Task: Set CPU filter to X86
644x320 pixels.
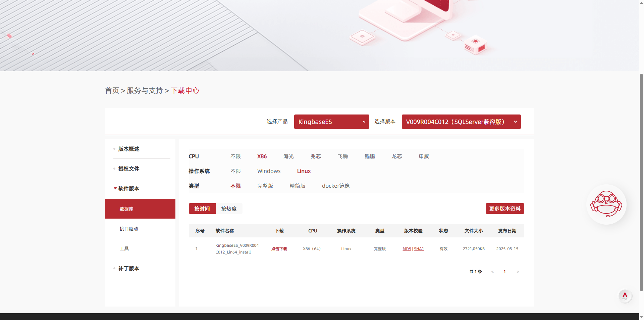Action: [x=262, y=156]
